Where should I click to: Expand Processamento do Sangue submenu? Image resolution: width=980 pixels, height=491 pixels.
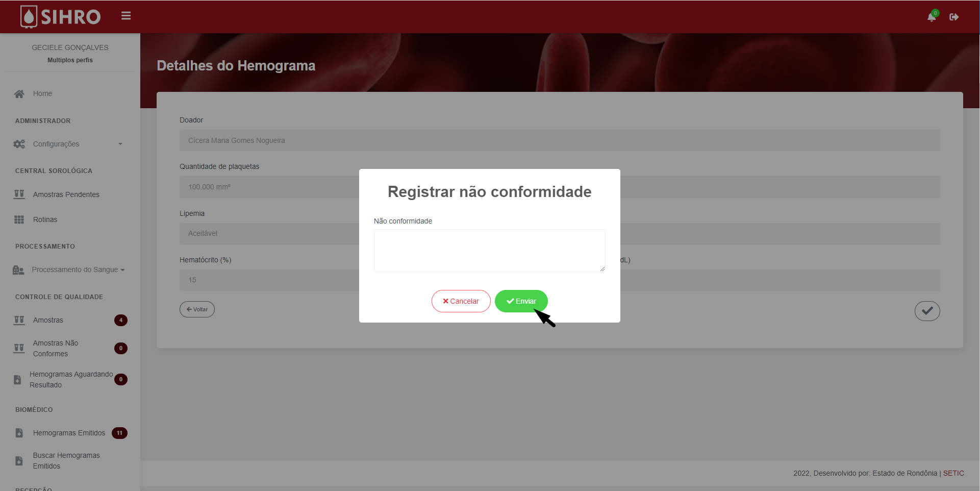pos(70,269)
